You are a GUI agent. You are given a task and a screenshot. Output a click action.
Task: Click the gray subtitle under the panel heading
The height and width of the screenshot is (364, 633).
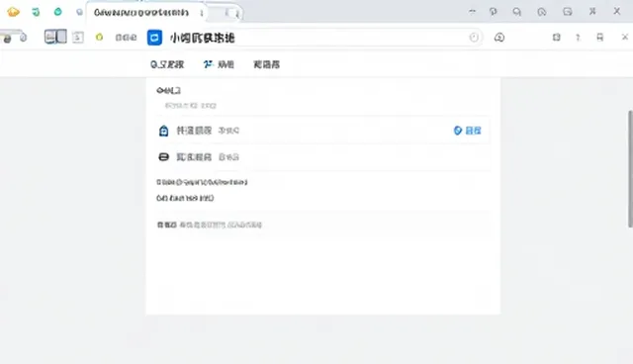coord(191,106)
